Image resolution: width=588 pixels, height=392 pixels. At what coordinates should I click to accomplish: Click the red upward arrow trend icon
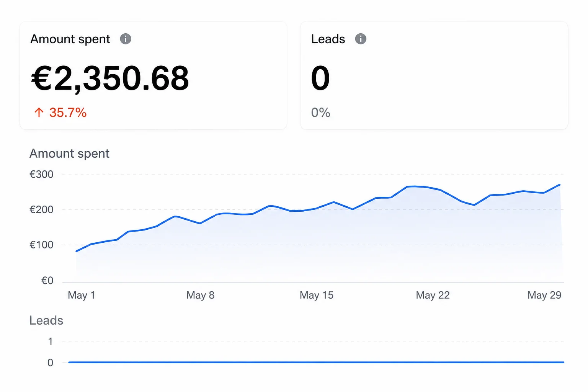[39, 113]
